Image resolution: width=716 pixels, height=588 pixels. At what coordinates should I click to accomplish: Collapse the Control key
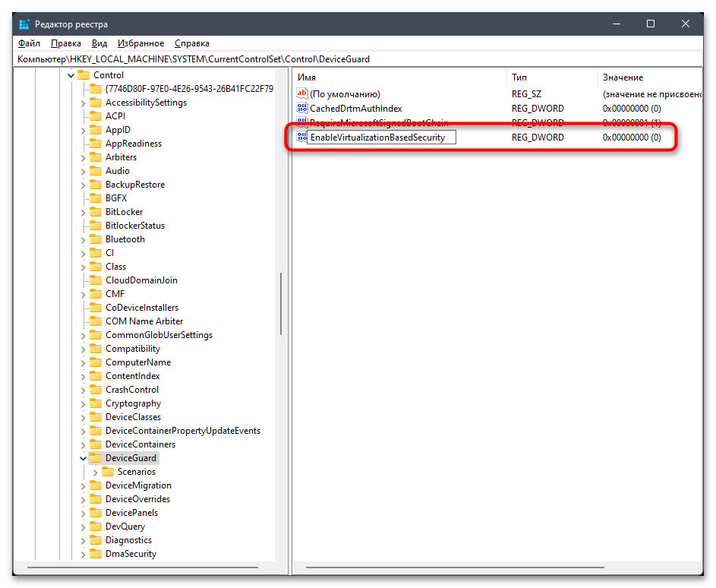71,75
